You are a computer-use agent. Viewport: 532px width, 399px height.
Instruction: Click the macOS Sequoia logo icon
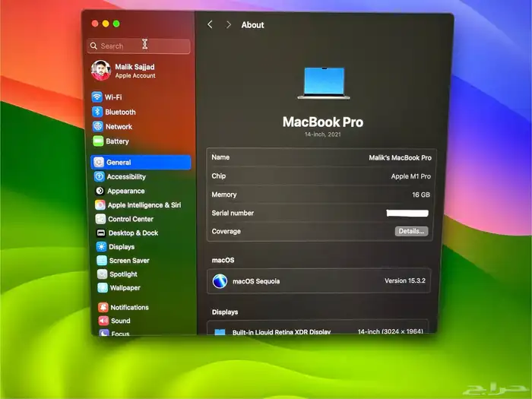pyautogui.click(x=220, y=281)
